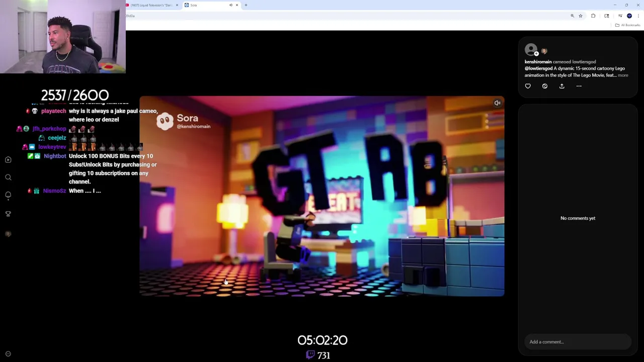The height and width of the screenshot is (362, 644).
Task: Click into the Add a comment field
Action: pyautogui.click(x=578, y=342)
